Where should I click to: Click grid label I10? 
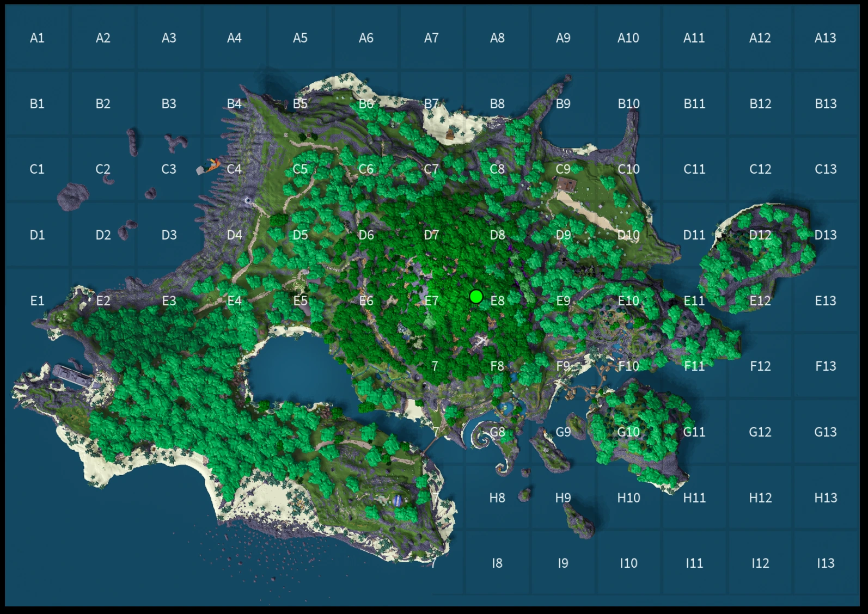(628, 563)
